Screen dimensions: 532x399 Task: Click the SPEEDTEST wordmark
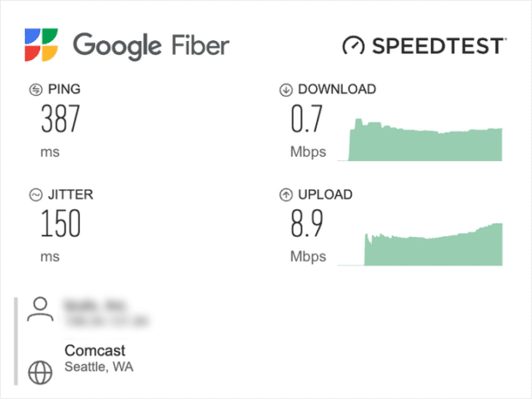click(x=439, y=45)
